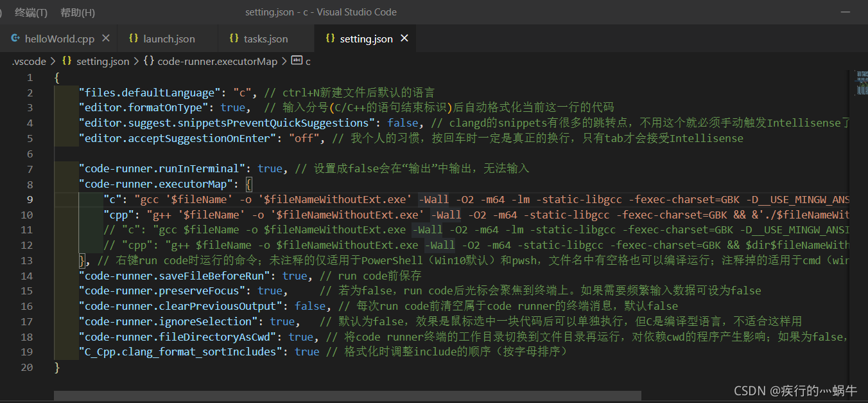868x403 pixels.
Task: Click the JSON braces icon on launch.json tab
Action: point(134,39)
